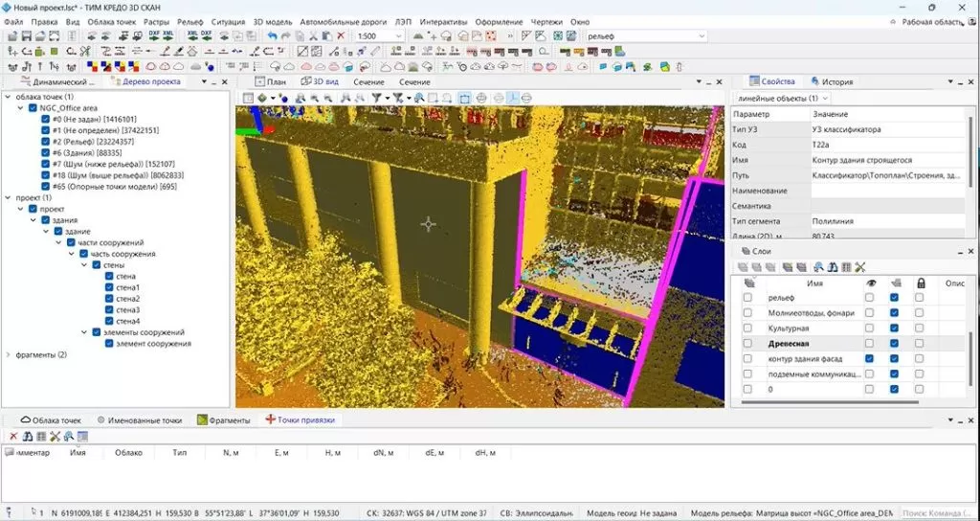Toggle the Культурная layer's checked blue column box
The width and height of the screenshot is (980, 521).
click(894, 328)
